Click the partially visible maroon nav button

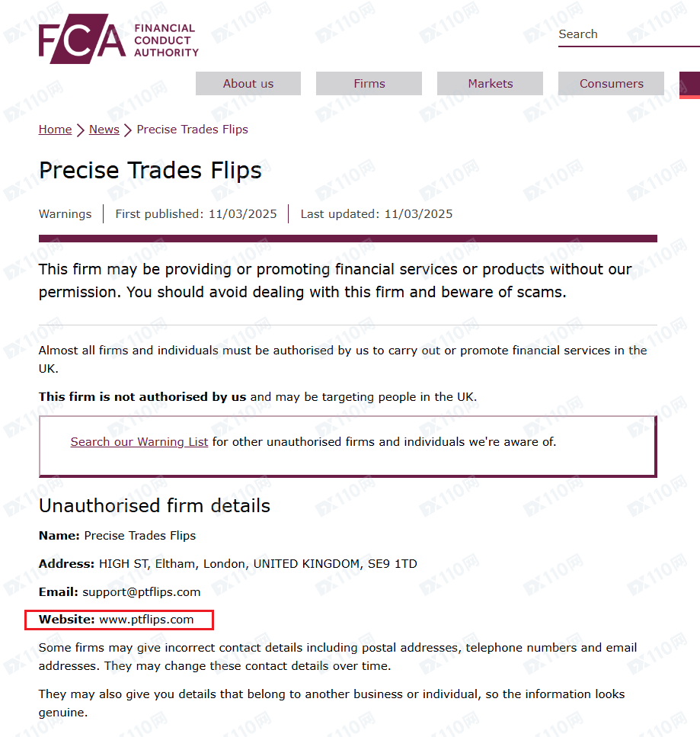click(689, 85)
